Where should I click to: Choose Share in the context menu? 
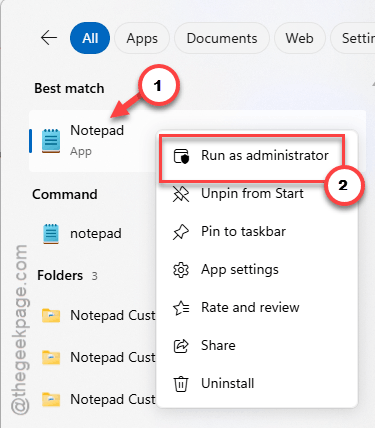257,346
